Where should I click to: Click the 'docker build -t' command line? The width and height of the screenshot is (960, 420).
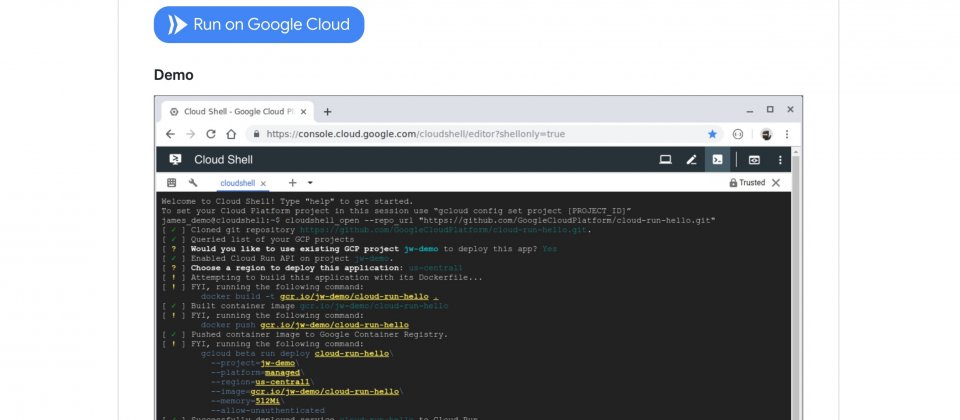tap(320, 296)
